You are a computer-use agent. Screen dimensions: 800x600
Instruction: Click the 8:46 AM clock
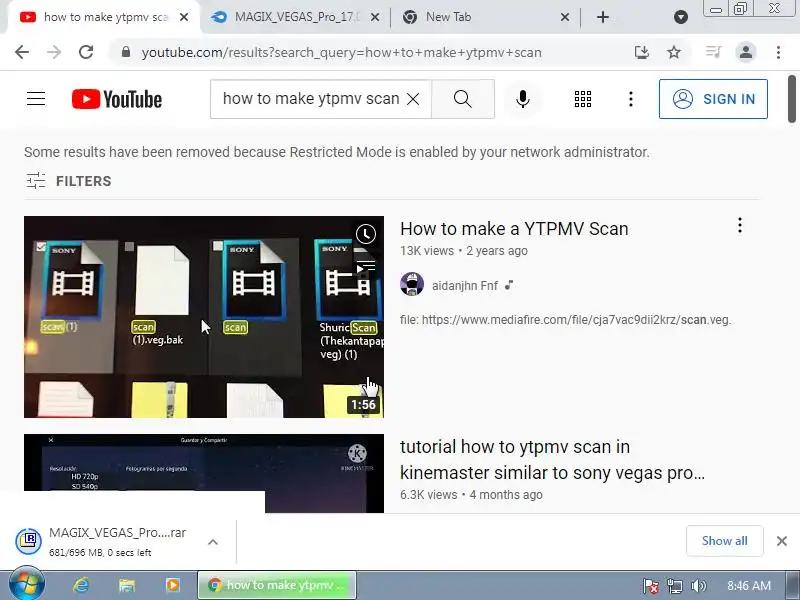coord(748,586)
